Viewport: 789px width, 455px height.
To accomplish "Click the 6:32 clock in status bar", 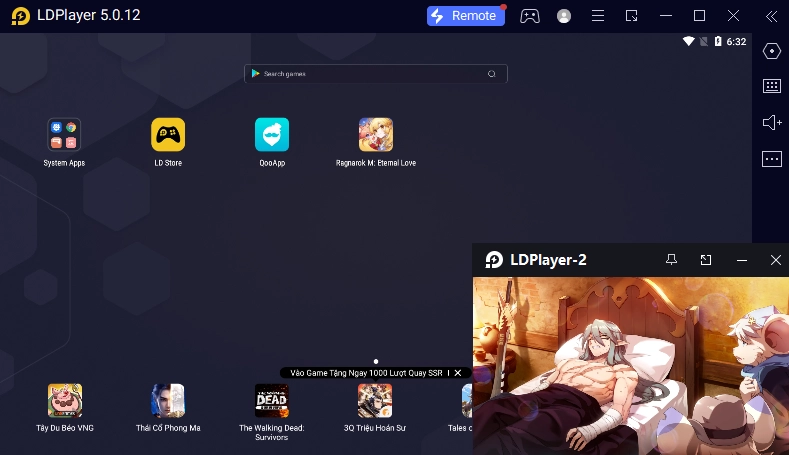I will [736, 42].
